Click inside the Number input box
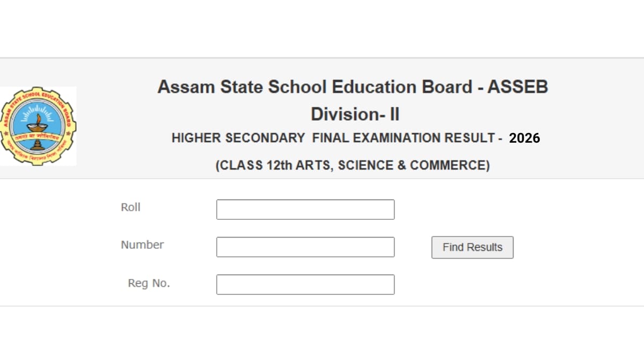This screenshot has width=644, height=362. (305, 247)
